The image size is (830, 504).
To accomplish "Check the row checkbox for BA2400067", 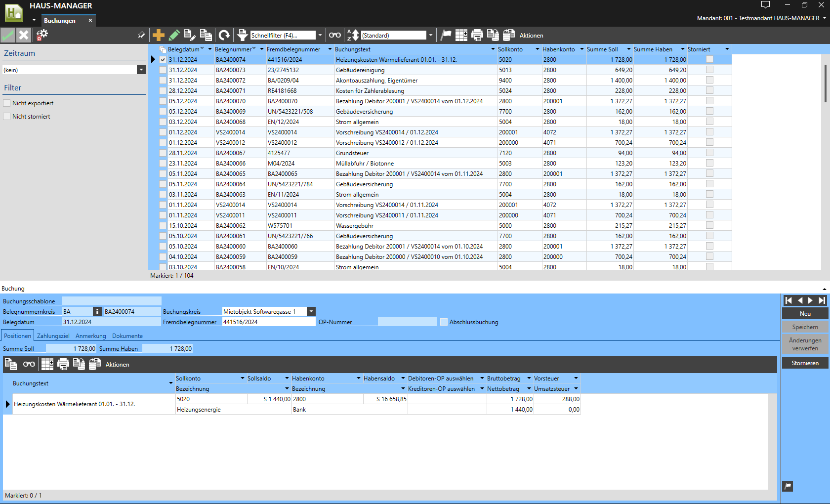I will click(x=163, y=153).
